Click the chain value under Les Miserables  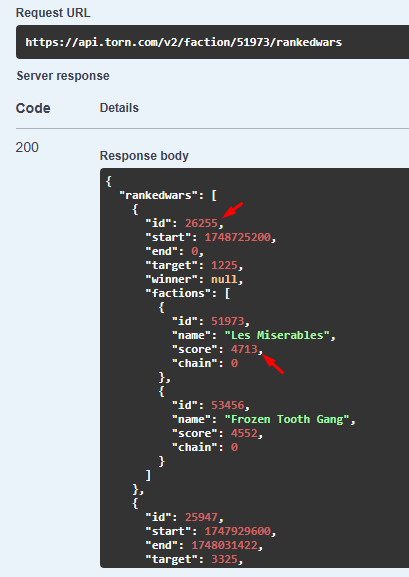[235, 363]
